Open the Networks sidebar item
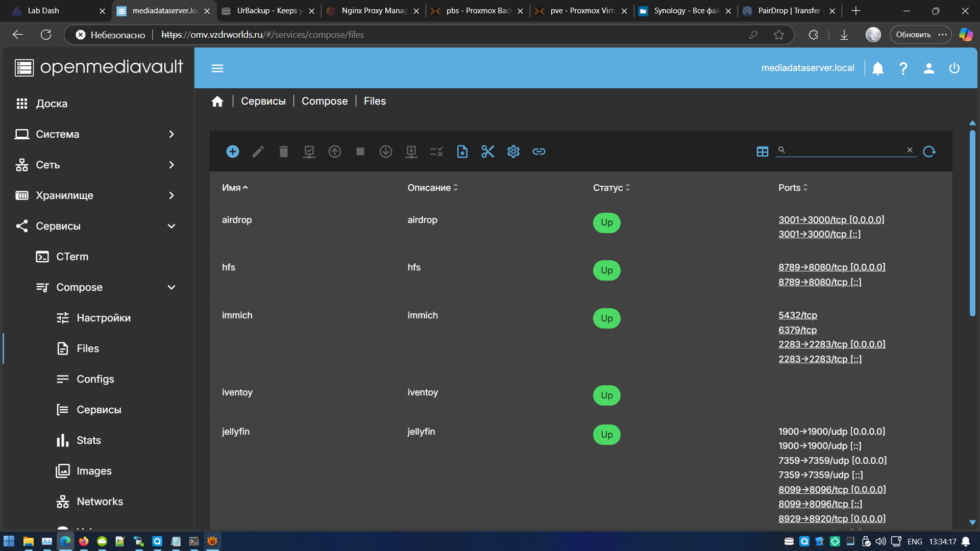The height and width of the screenshot is (551, 980). click(x=100, y=502)
